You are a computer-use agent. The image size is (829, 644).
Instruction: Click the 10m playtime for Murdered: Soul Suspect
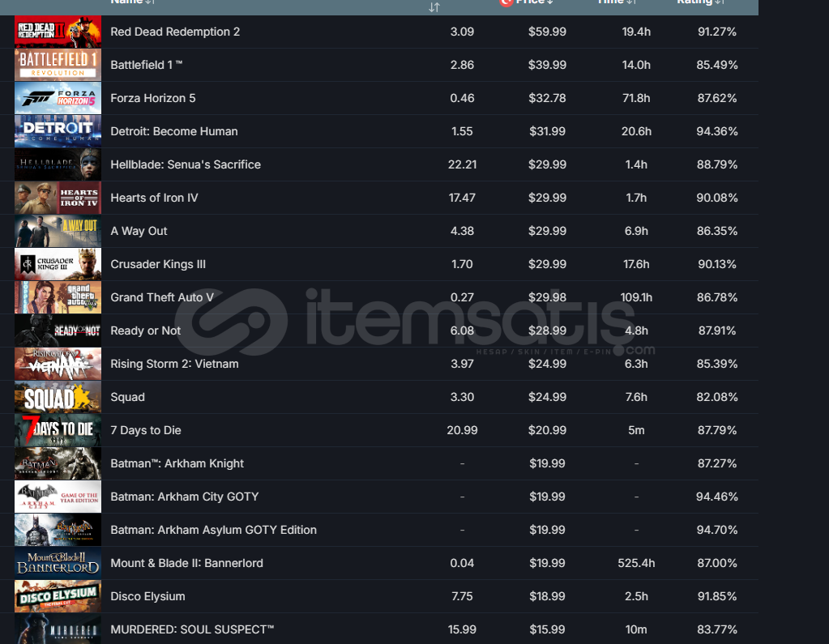(x=636, y=629)
